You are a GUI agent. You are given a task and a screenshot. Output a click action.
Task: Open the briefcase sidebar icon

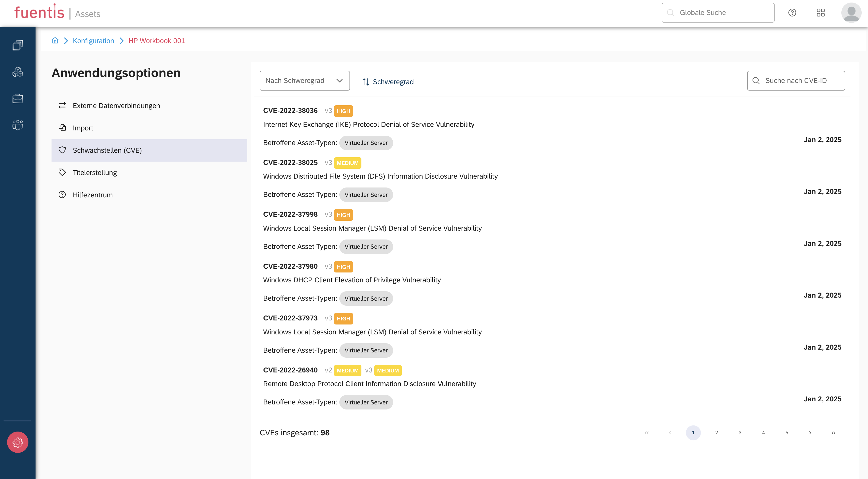click(18, 98)
